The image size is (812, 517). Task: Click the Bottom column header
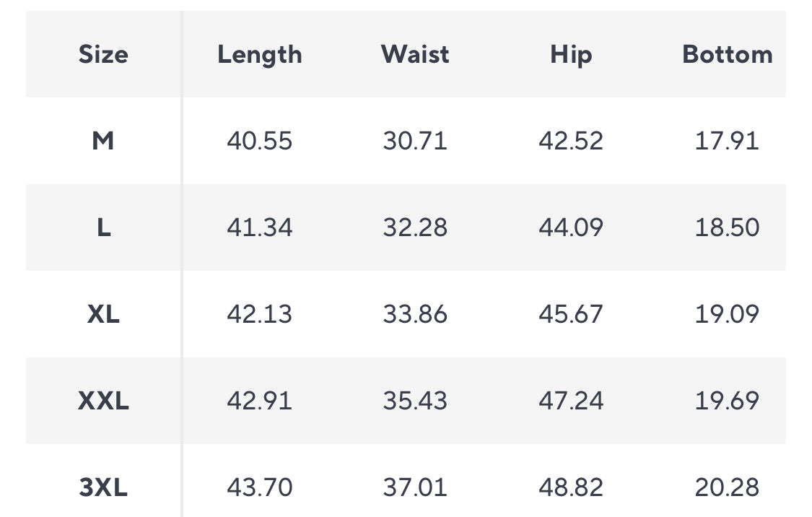[x=727, y=54]
